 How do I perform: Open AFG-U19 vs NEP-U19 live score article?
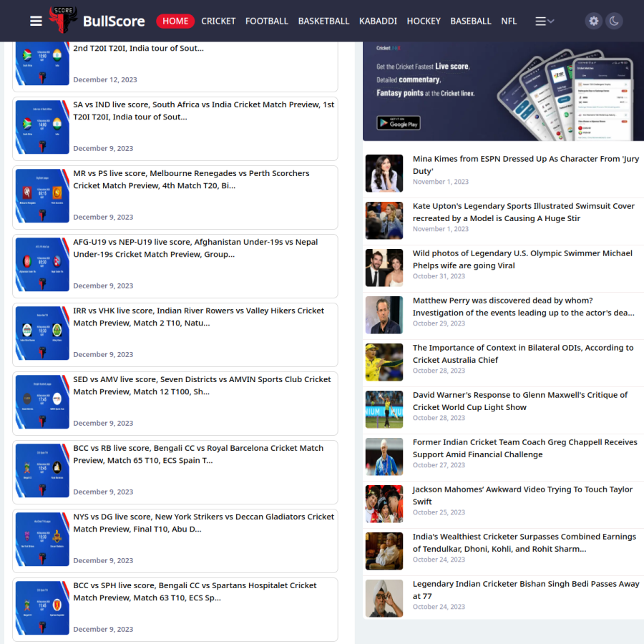click(195, 248)
